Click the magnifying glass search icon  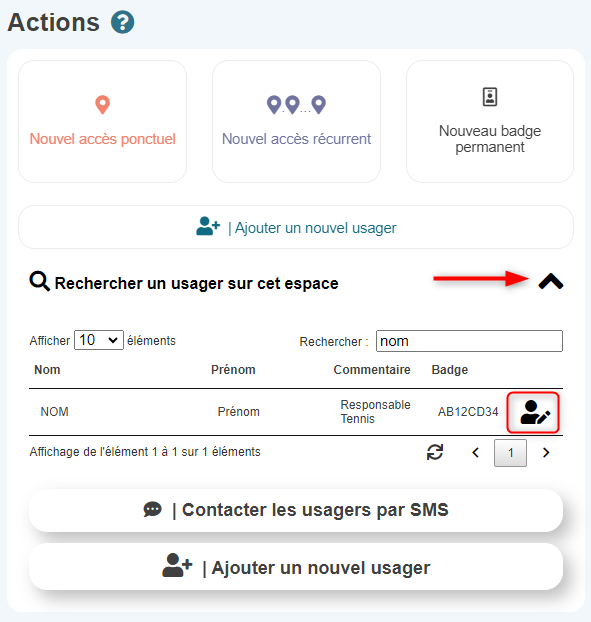(40, 282)
